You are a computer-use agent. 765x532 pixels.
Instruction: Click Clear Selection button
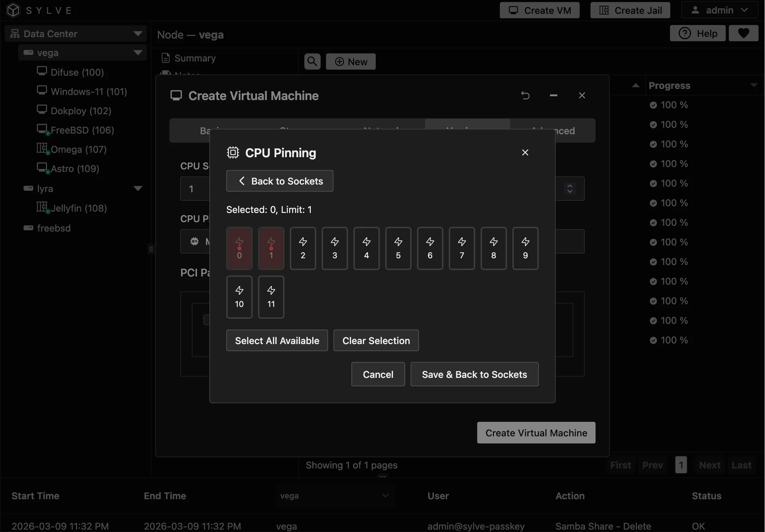(x=376, y=340)
